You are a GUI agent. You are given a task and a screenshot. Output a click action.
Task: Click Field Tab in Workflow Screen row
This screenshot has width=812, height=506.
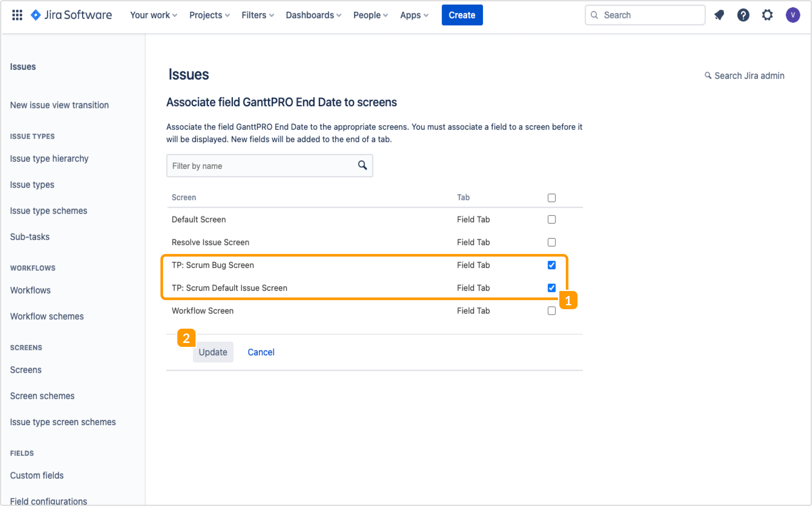(473, 310)
